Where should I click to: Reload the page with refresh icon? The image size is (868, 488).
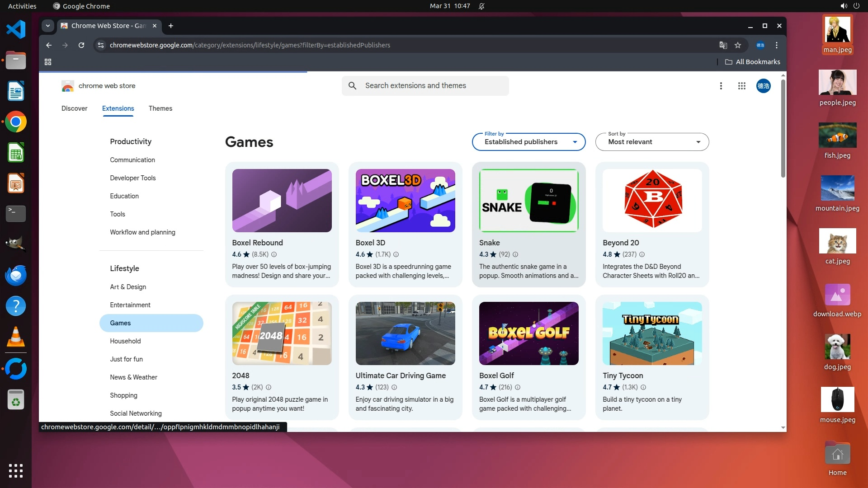[x=81, y=45]
